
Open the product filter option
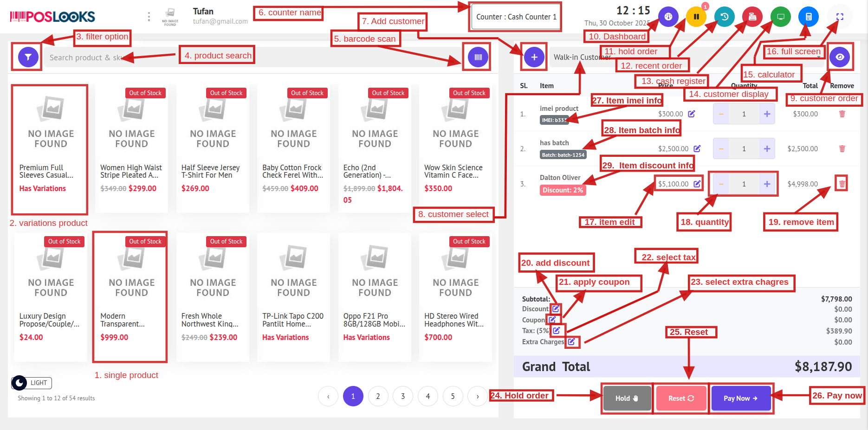pos(28,57)
